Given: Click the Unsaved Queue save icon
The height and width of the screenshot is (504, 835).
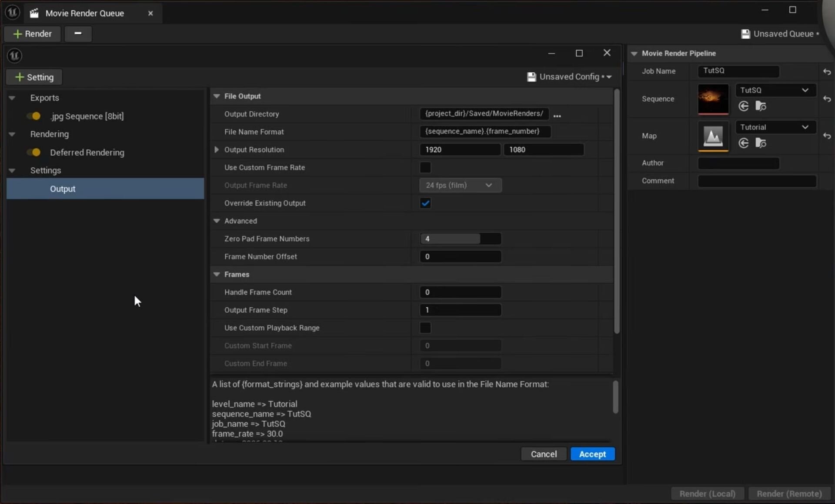Looking at the screenshot, I should click(745, 34).
